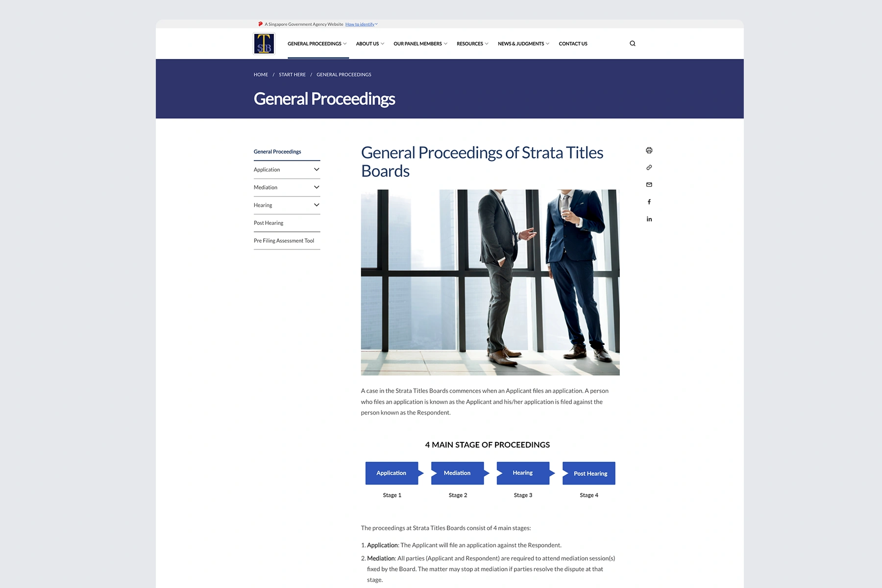Open the About Us dropdown menu
The height and width of the screenshot is (588, 882).
369,44
